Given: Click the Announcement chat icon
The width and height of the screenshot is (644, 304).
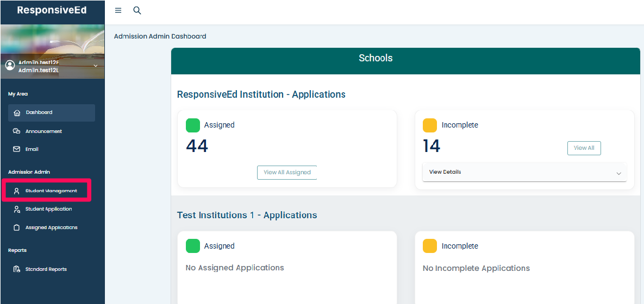Looking at the screenshot, I should coord(17,131).
